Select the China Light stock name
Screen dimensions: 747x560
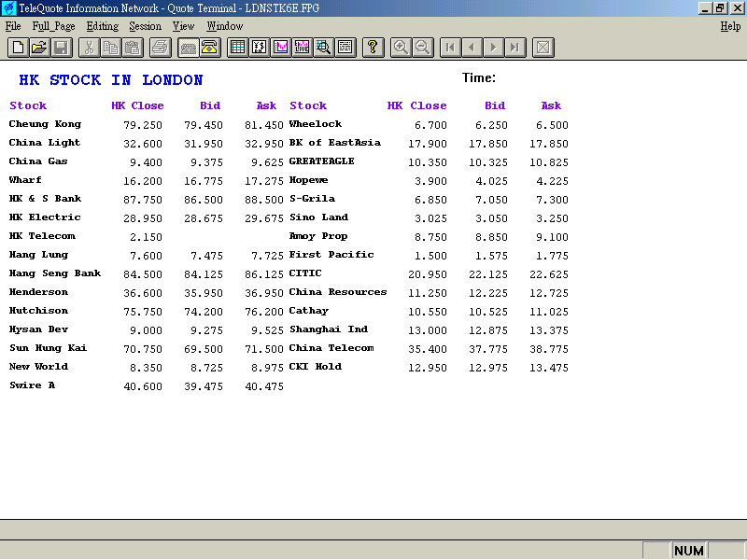(45, 143)
